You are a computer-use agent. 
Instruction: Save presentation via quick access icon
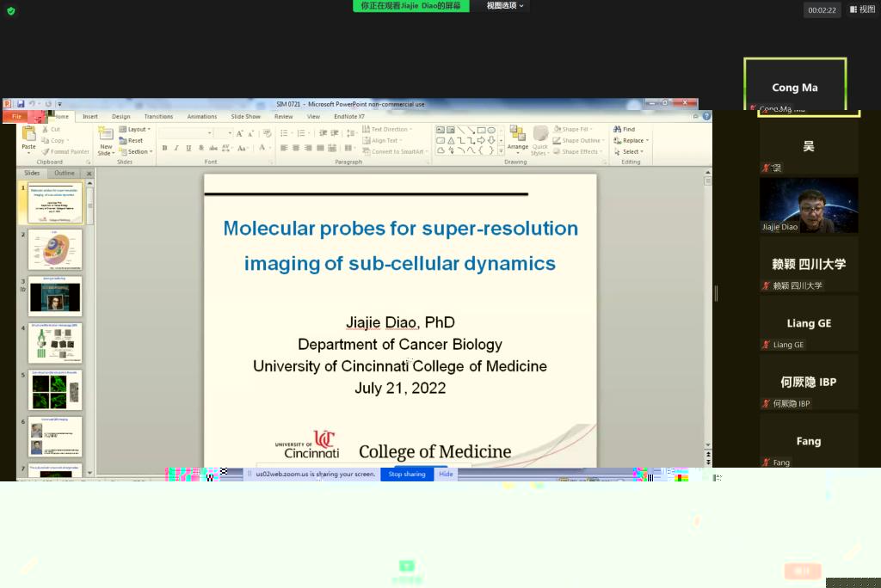coord(21,104)
